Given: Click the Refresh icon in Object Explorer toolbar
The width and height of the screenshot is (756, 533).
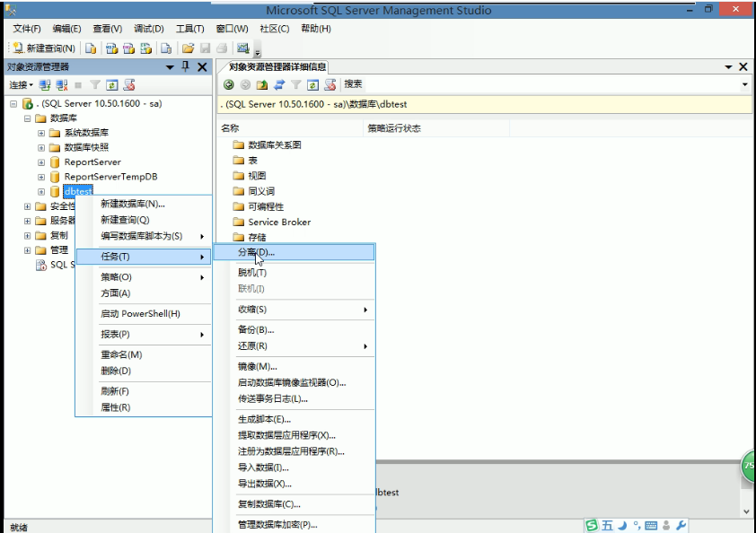Looking at the screenshot, I should pos(112,85).
